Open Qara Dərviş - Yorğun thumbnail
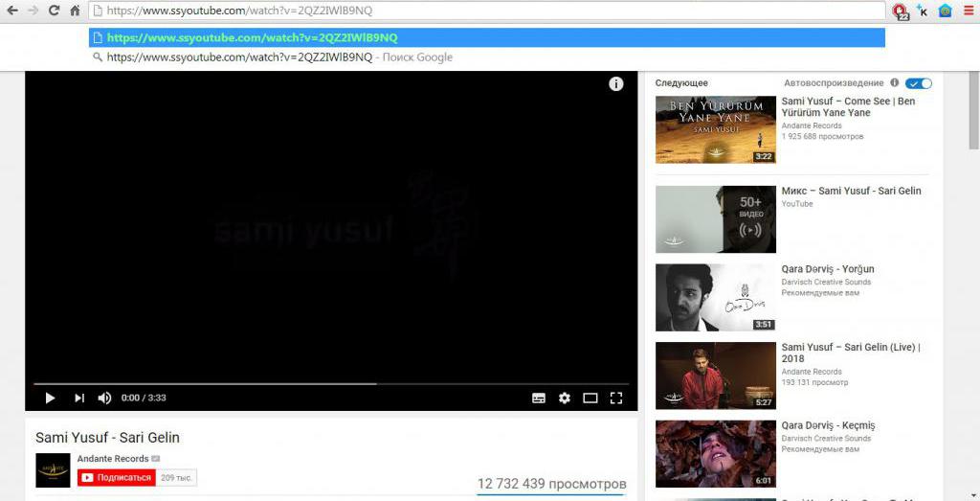Screen dimensions: 980x501 [716, 297]
